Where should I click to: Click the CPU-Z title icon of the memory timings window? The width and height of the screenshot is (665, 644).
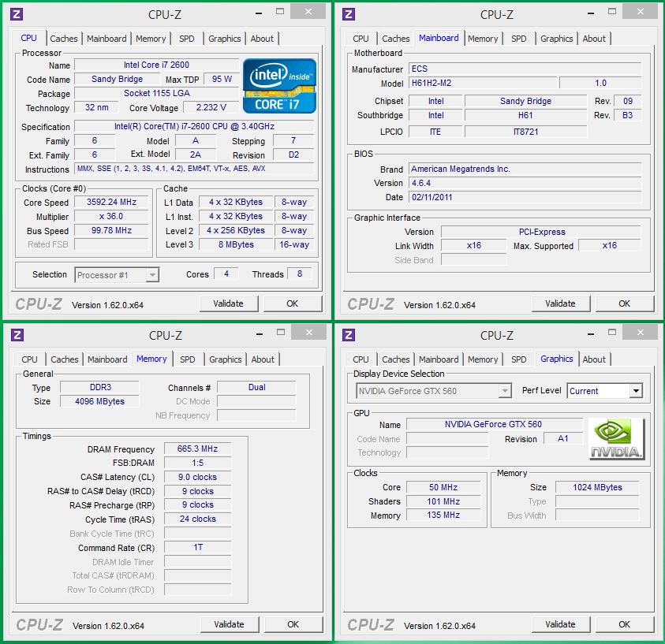[x=17, y=335]
